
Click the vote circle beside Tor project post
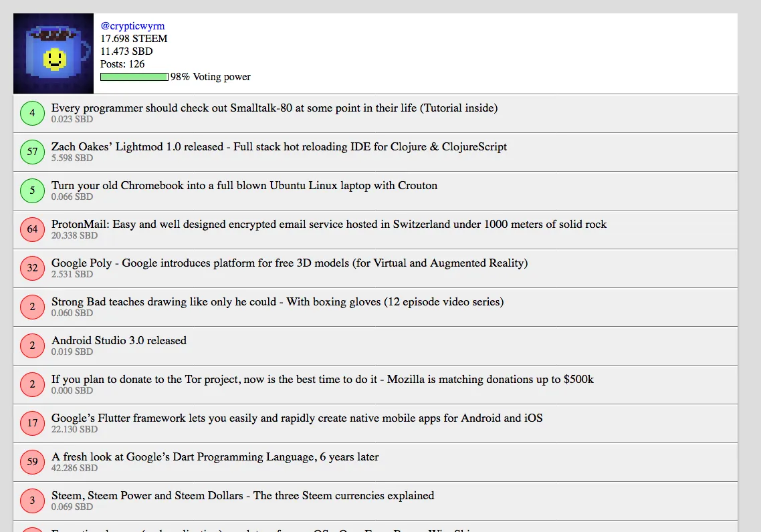click(33, 384)
